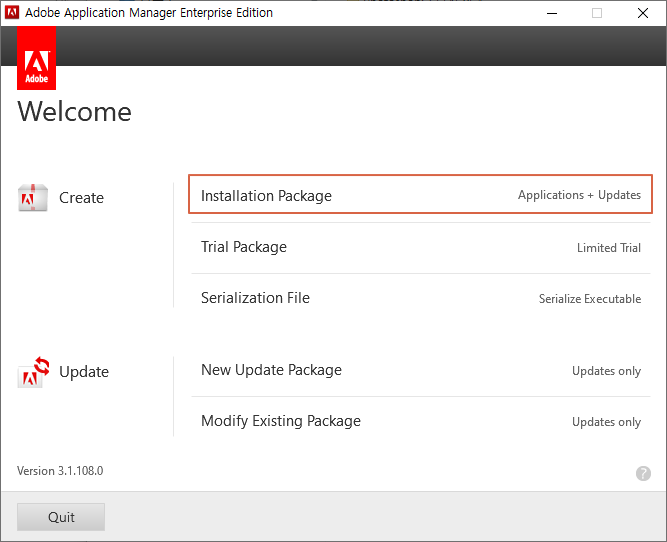667x542 pixels.
Task: Open the Installation Package option
Action: pos(420,194)
